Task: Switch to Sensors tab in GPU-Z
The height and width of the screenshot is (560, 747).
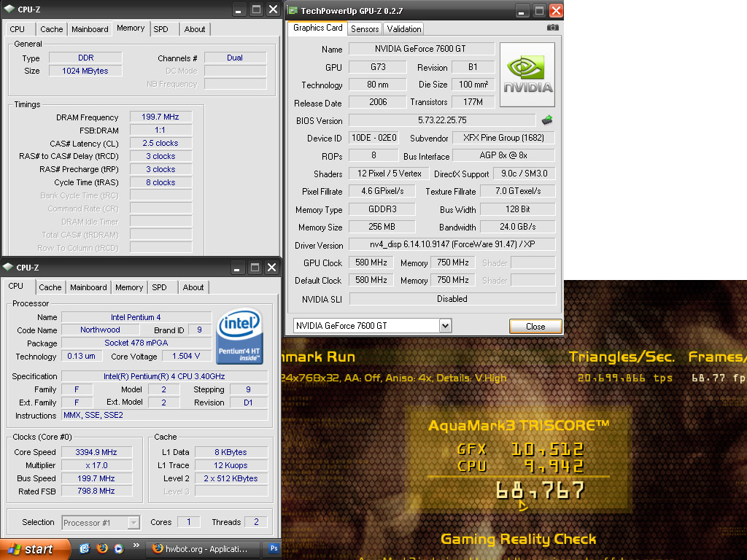Action: [x=365, y=29]
